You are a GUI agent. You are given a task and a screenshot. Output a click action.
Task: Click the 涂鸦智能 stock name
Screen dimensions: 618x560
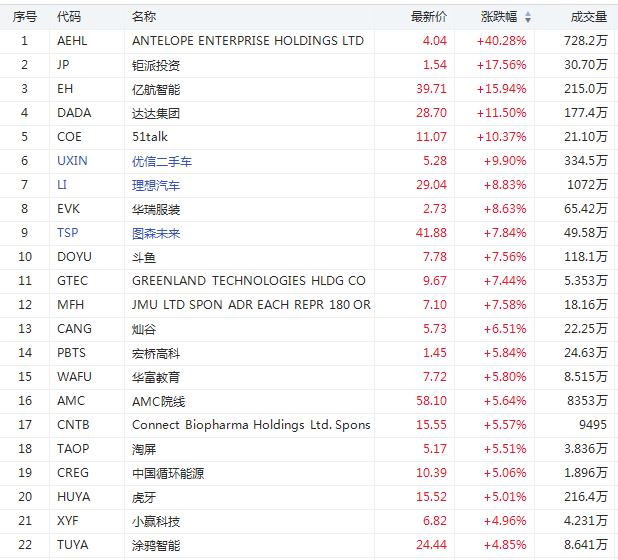156,545
